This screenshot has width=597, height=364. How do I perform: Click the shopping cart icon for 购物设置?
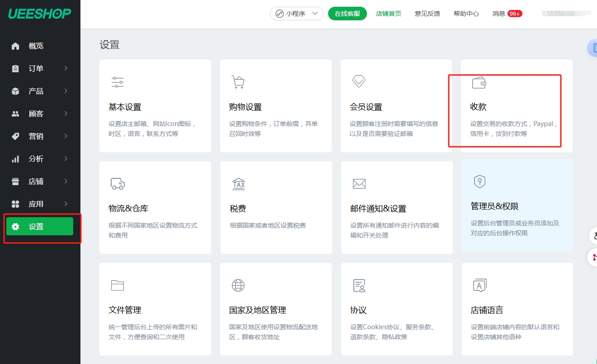tap(238, 82)
